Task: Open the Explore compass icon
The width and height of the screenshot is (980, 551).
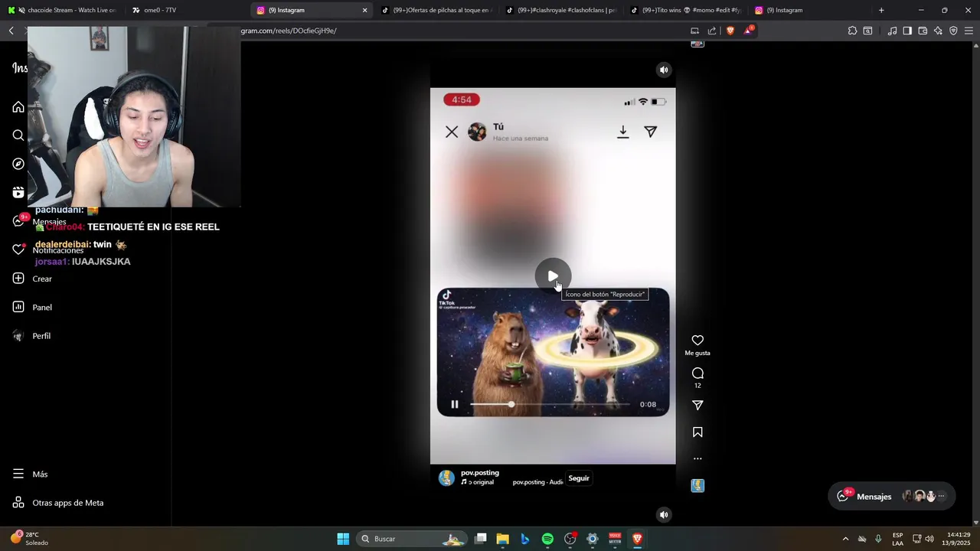Action: (18, 164)
